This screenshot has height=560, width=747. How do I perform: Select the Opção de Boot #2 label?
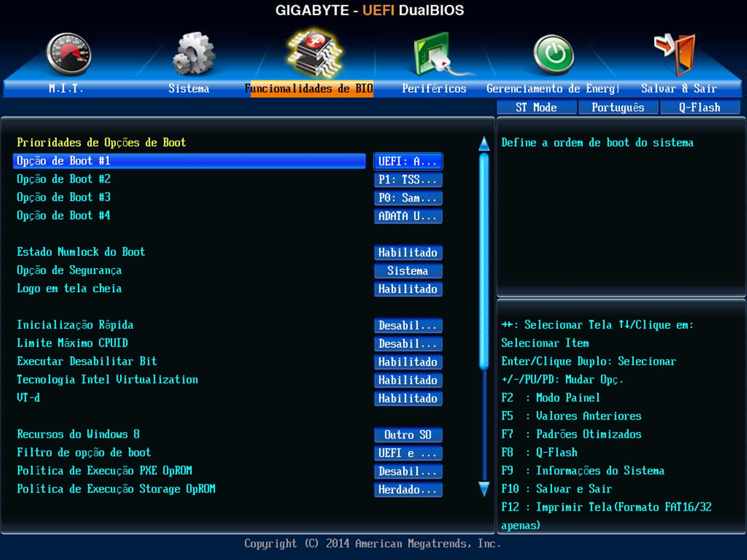coord(63,179)
